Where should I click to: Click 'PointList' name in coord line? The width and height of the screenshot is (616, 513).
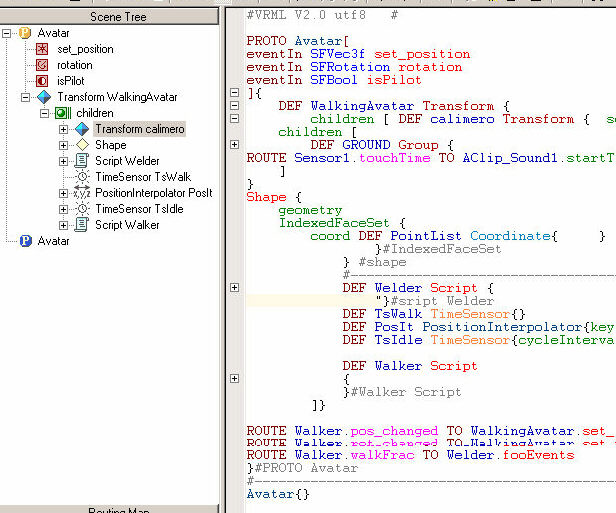[425, 236]
